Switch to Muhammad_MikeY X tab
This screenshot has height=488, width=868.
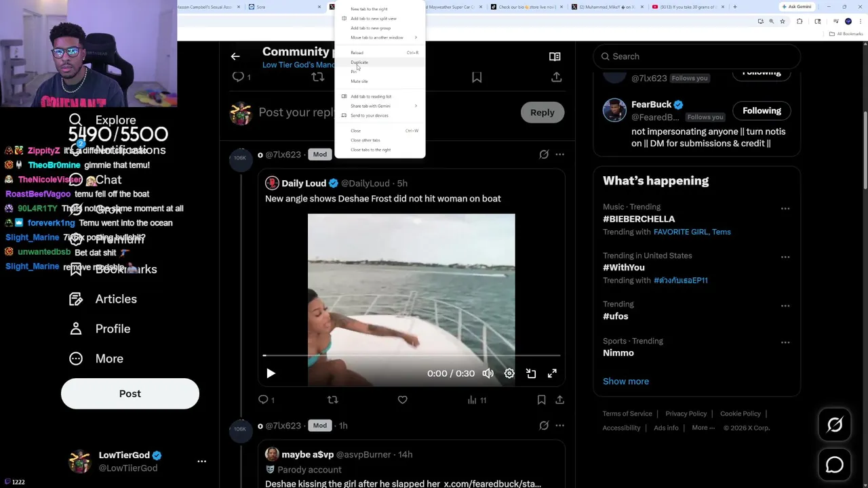click(x=607, y=7)
